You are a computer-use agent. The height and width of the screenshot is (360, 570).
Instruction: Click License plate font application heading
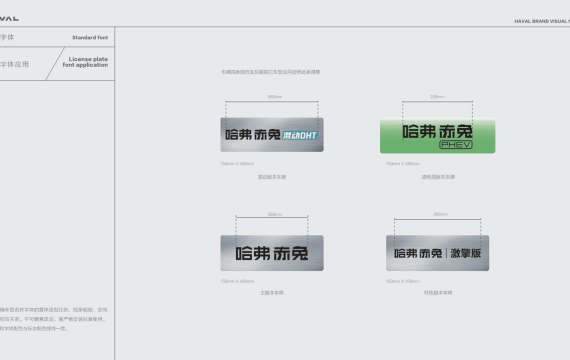(x=85, y=62)
